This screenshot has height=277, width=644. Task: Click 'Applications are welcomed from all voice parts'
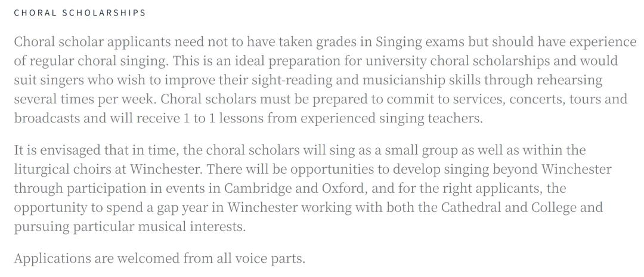pyautogui.click(x=160, y=259)
